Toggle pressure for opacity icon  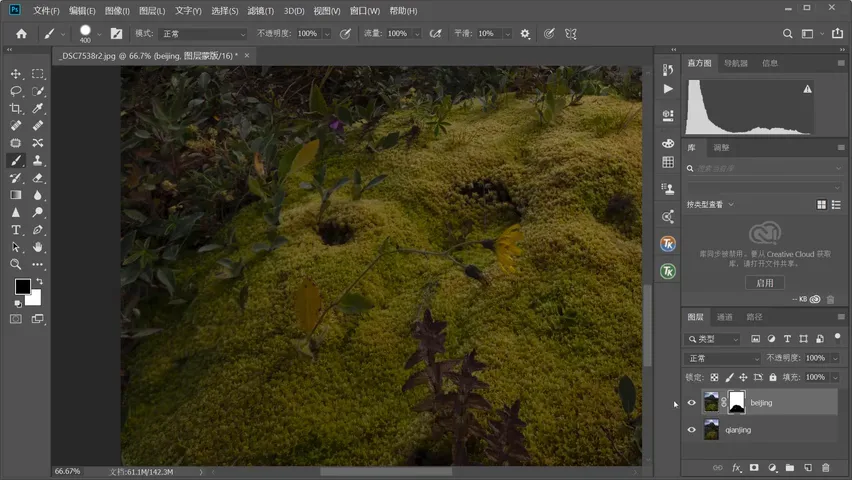coord(345,34)
